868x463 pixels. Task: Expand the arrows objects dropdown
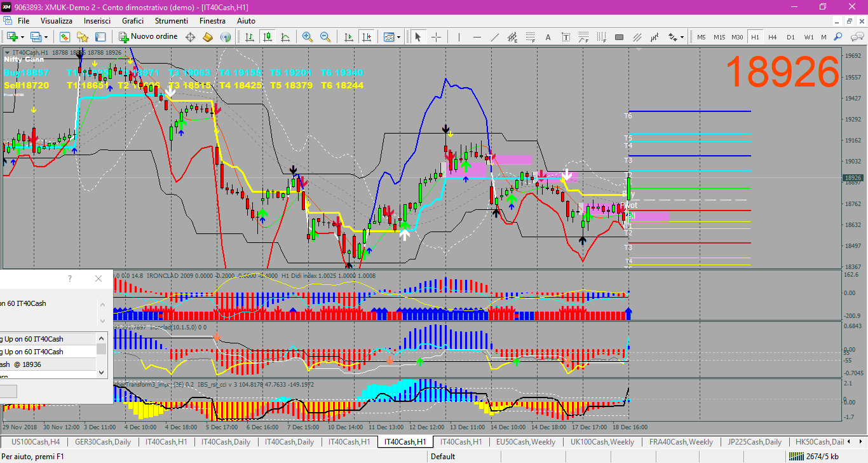[682, 37]
